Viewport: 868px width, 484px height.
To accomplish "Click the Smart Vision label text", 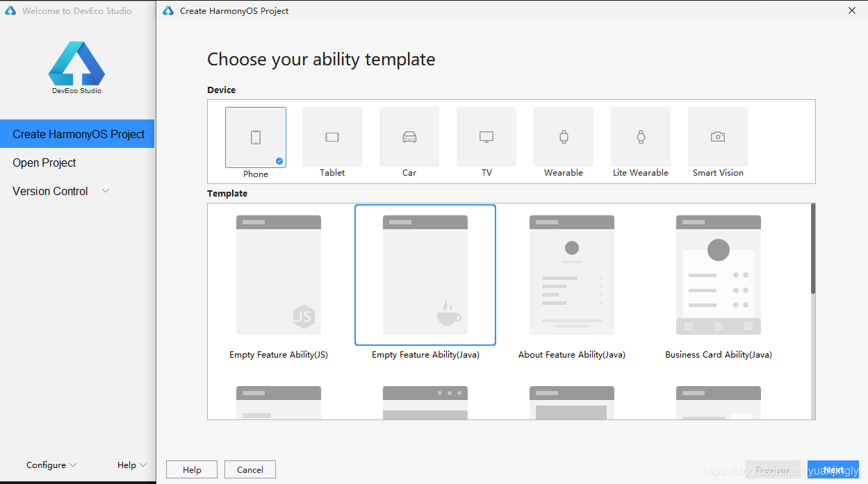I will pos(718,173).
